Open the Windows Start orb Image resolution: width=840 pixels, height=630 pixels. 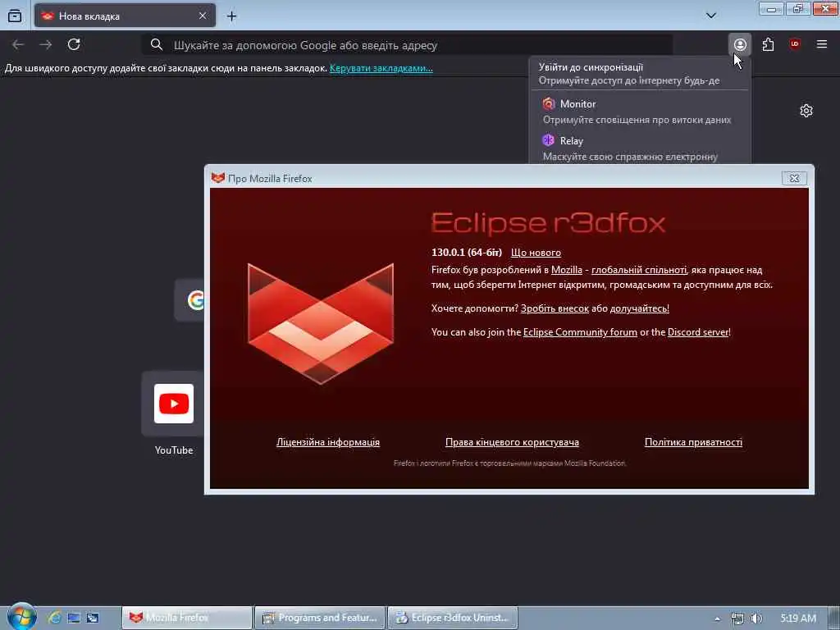point(21,617)
